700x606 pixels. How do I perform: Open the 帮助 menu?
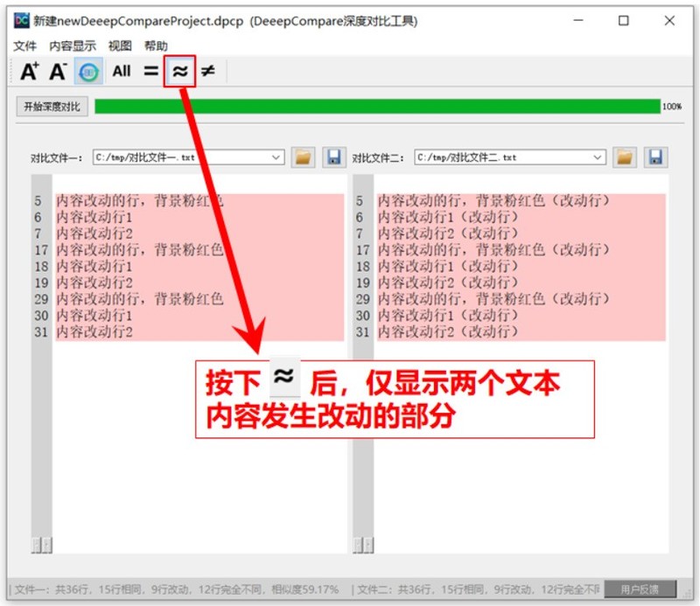[156, 45]
